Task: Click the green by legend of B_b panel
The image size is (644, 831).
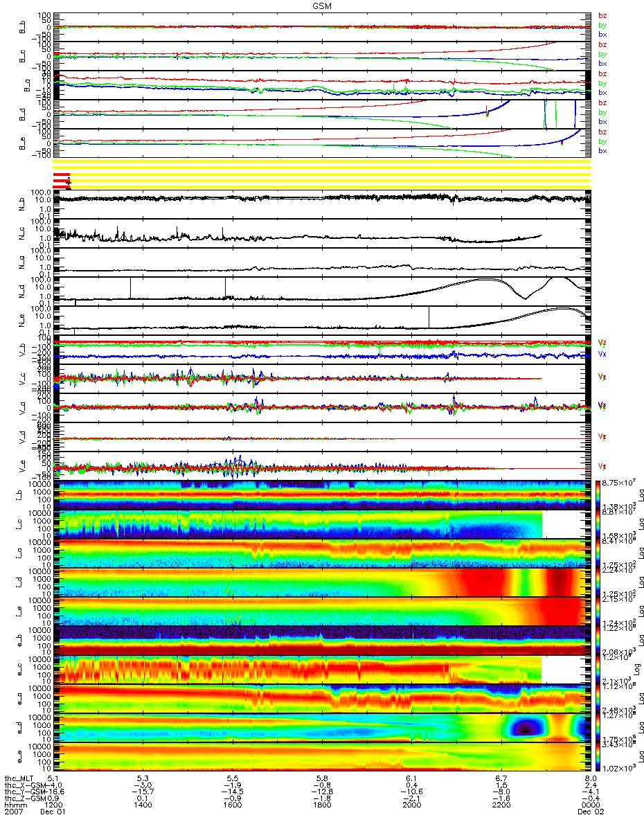Action: [602, 25]
